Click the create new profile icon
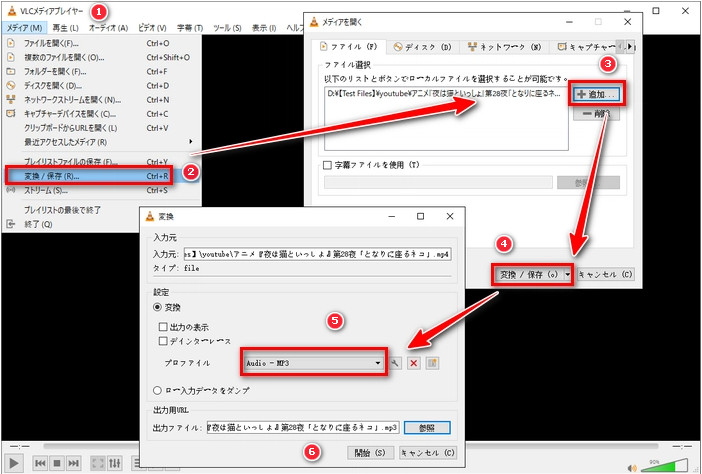702x474 pixels. pos(432,363)
